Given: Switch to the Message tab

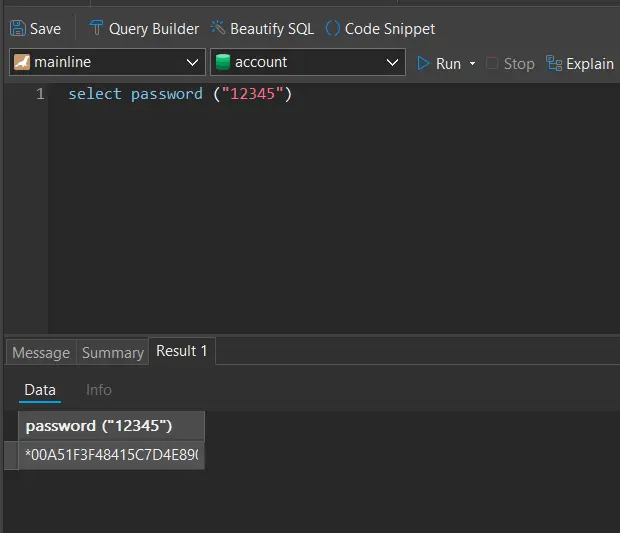Looking at the screenshot, I should [41, 353].
